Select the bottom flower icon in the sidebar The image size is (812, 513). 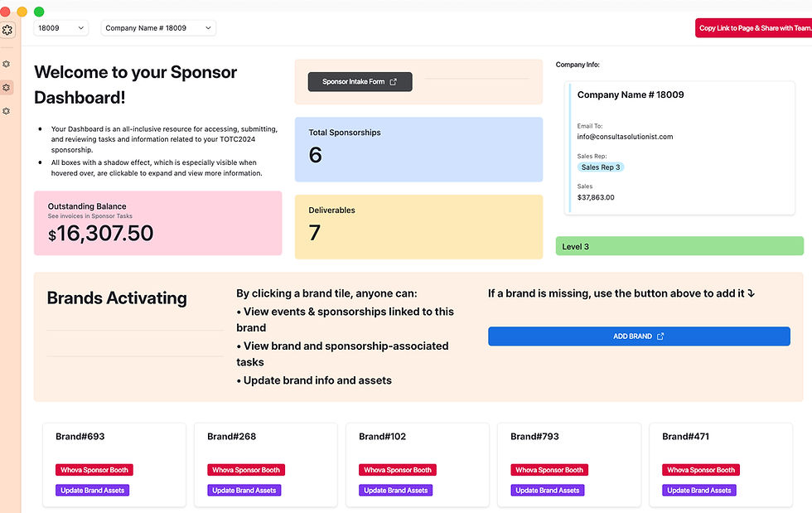tap(7, 110)
